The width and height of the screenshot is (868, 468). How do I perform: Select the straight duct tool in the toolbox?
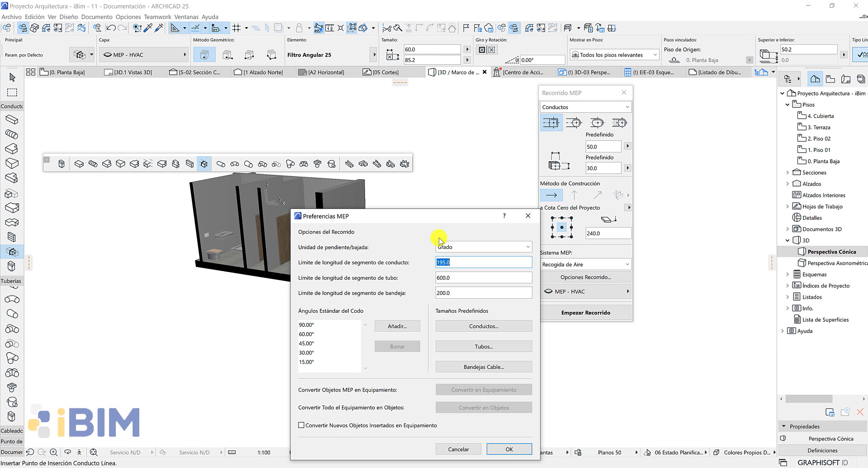coord(12,119)
